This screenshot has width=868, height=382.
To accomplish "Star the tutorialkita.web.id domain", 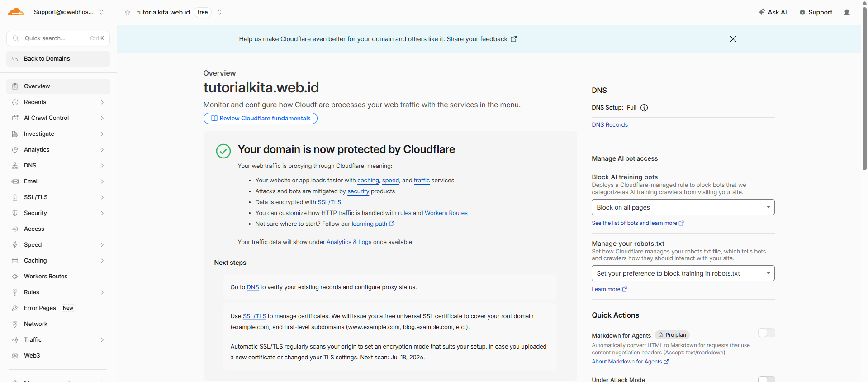I will click(x=128, y=12).
